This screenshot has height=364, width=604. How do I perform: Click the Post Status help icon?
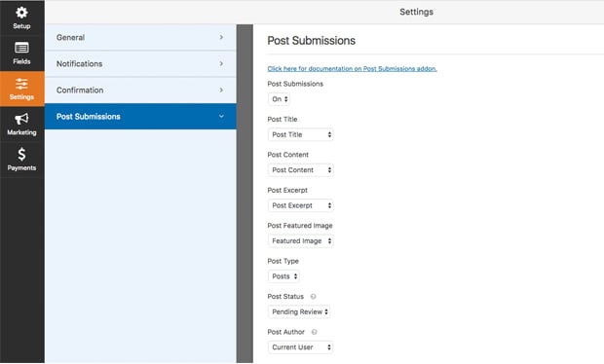313,296
